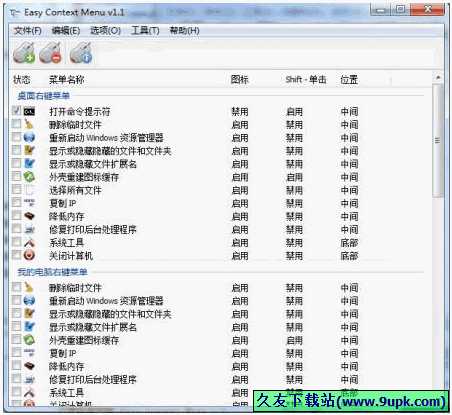Collapse the 桌面右键菜单 group header
This screenshot has height=415, width=452.
(x=44, y=96)
